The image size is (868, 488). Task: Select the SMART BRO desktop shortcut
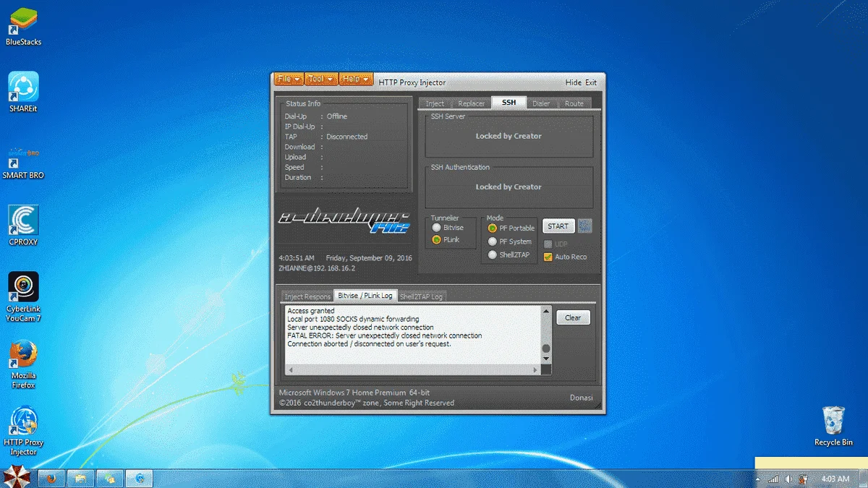coord(23,163)
